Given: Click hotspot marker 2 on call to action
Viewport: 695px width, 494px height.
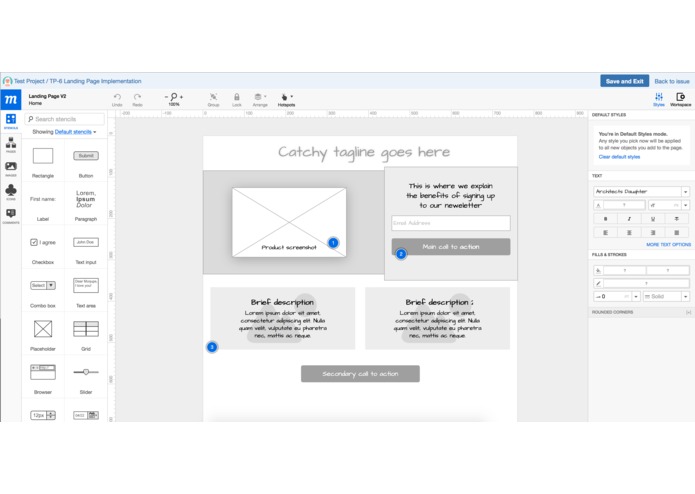Looking at the screenshot, I should pos(401,254).
